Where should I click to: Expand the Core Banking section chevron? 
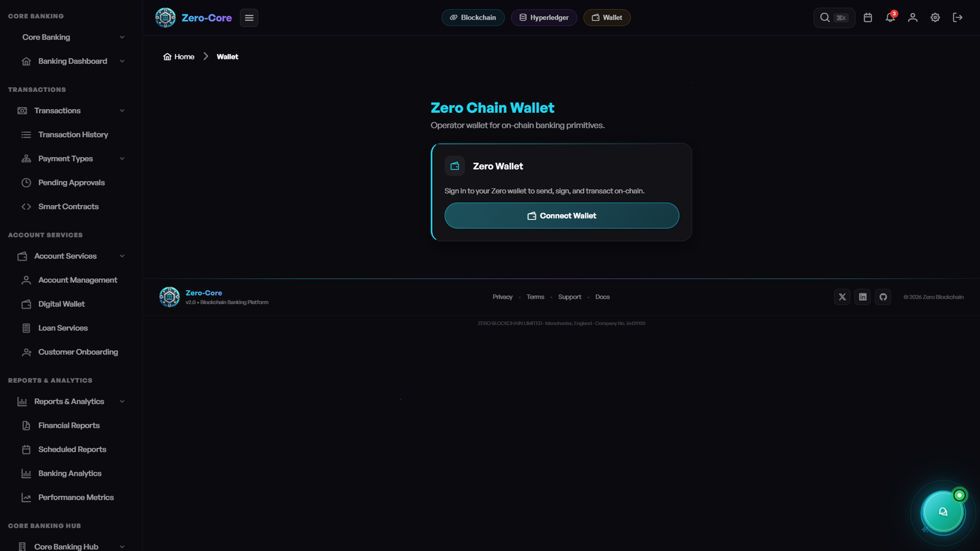[x=122, y=37]
